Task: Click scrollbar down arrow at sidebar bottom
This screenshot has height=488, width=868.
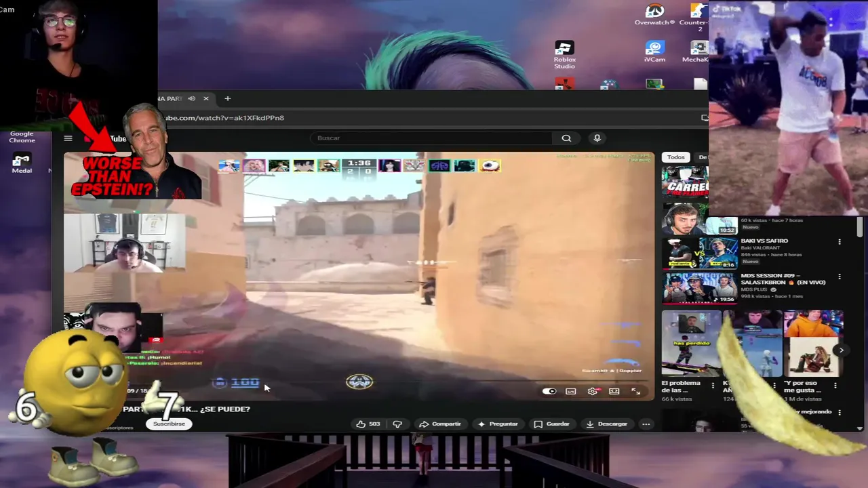Action: click(861, 428)
